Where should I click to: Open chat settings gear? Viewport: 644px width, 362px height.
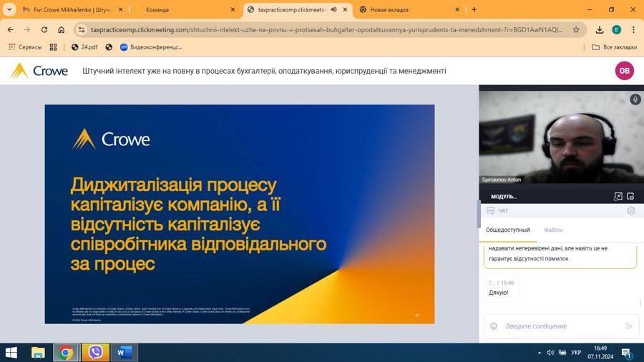pos(631,210)
